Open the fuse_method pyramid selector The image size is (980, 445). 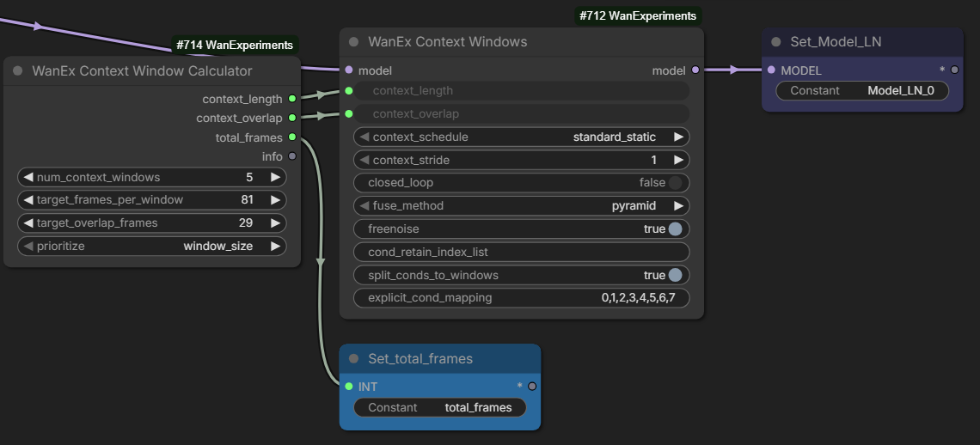pyautogui.click(x=521, y=206)
